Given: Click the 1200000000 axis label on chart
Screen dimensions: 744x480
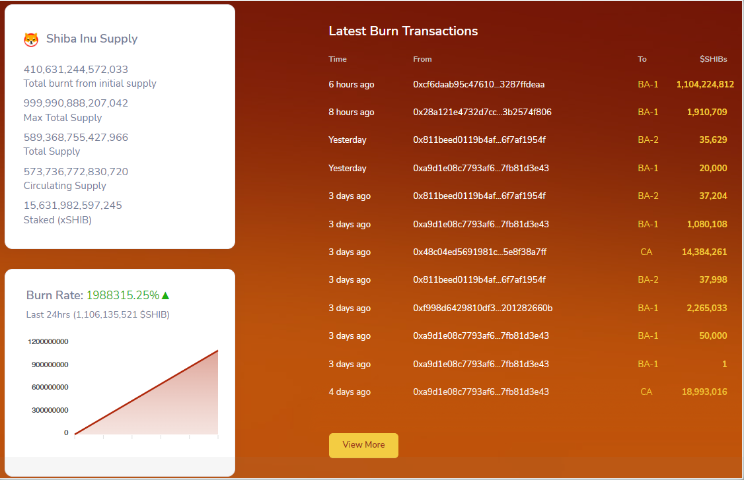Looking at the screenshot, I should [x=48, y=342].
